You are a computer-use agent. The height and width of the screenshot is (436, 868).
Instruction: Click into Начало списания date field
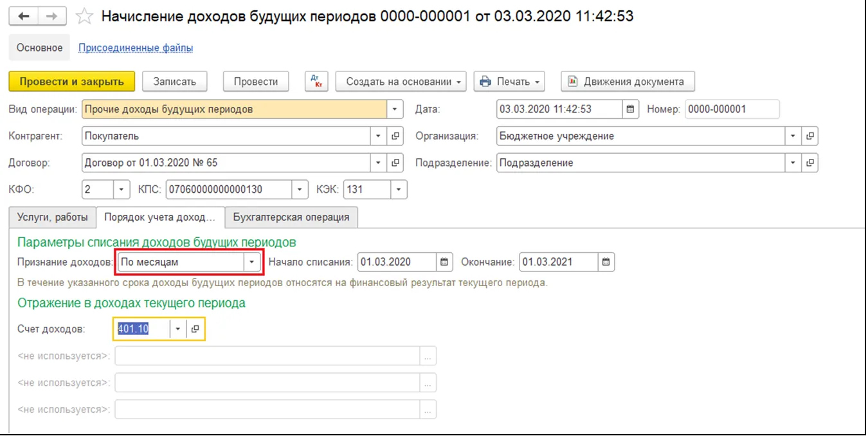point(397,262)
